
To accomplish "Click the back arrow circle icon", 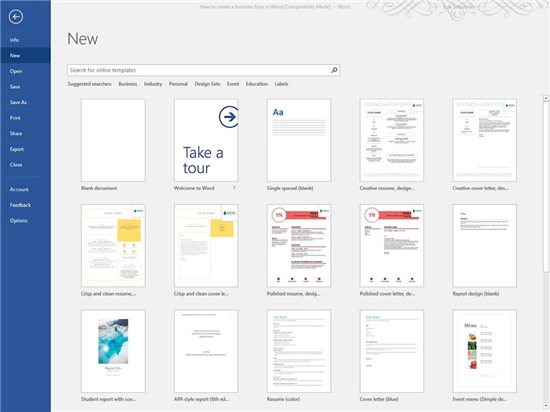I will [16, 16].
